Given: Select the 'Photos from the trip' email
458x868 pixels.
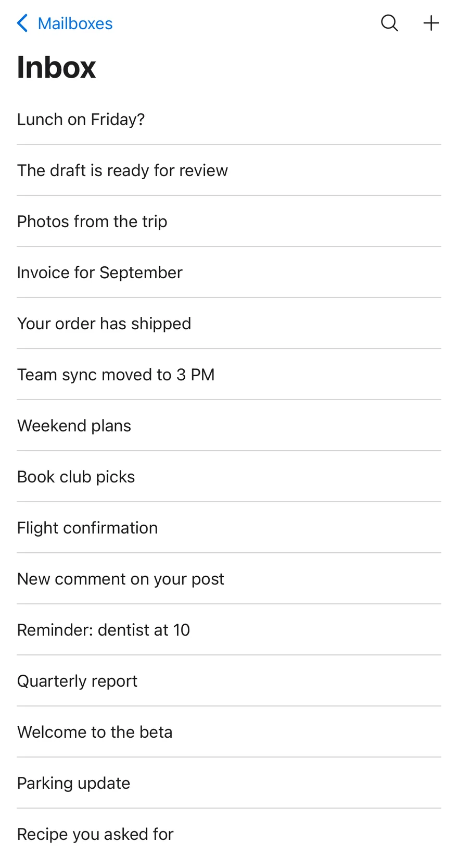Looking at the screenshot, I should tap(229, 221).
